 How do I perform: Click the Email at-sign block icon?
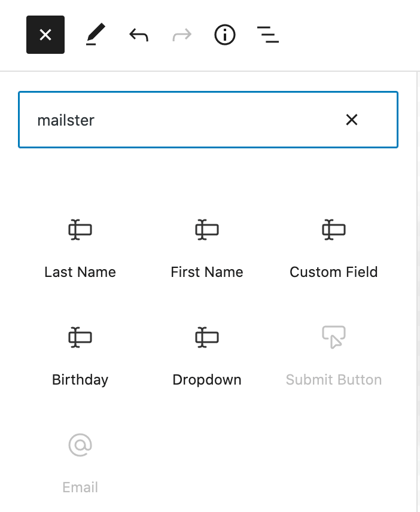coord(80,446)
